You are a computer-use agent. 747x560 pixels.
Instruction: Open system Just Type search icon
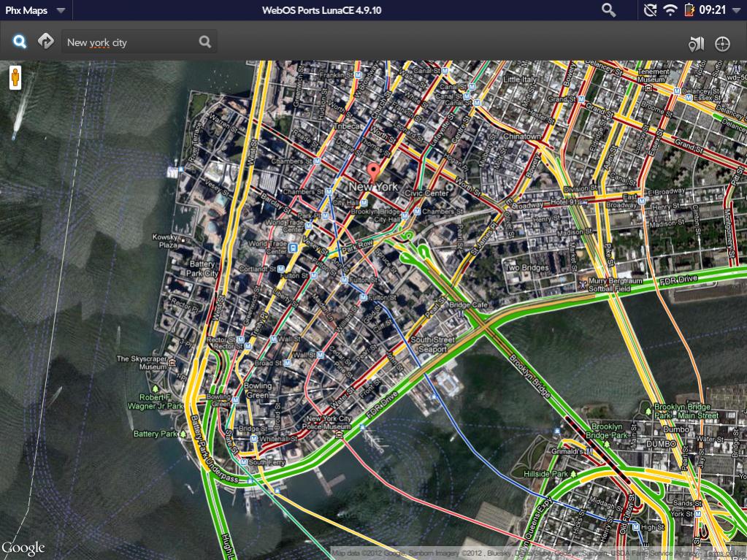pyautogui.click(x=608, y=9)
